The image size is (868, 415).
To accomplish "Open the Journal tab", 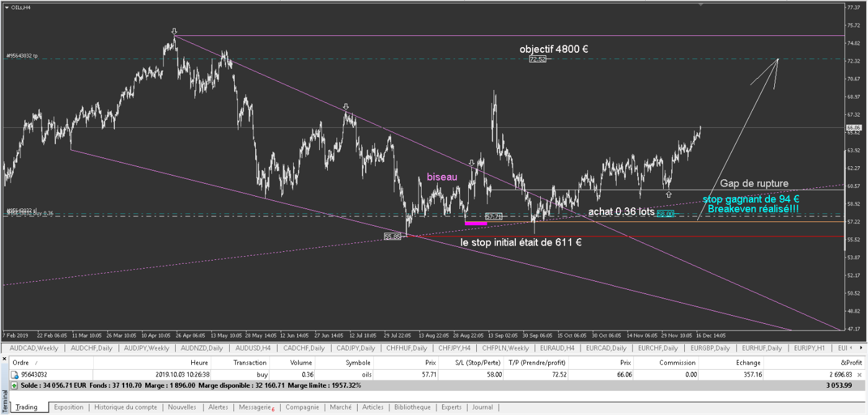I will click(482, 408).
